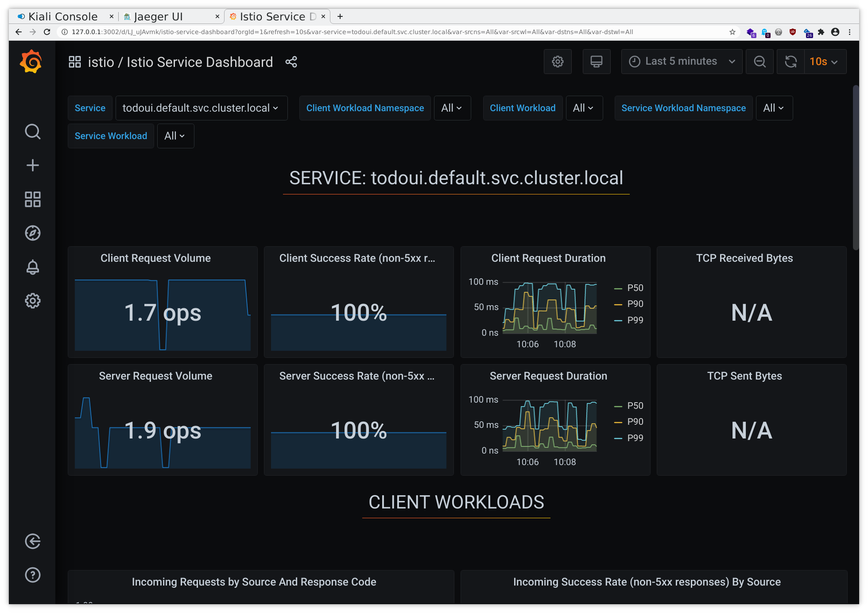Refresh the dashboard with the refresh button
This screenshot has width=868, height=613.
tap(790, 62)
